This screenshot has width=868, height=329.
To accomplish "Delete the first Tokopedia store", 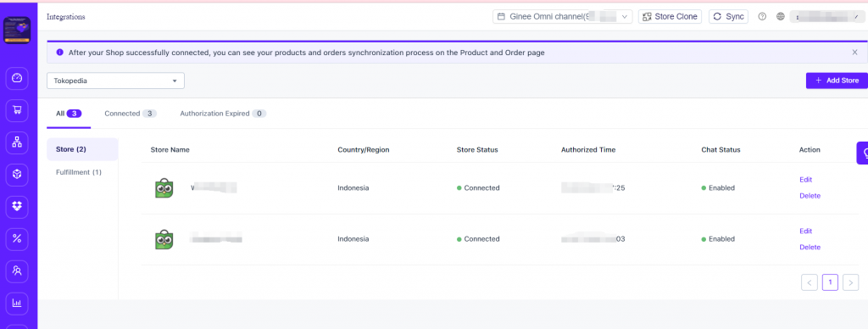I will [x=810, y=196].
